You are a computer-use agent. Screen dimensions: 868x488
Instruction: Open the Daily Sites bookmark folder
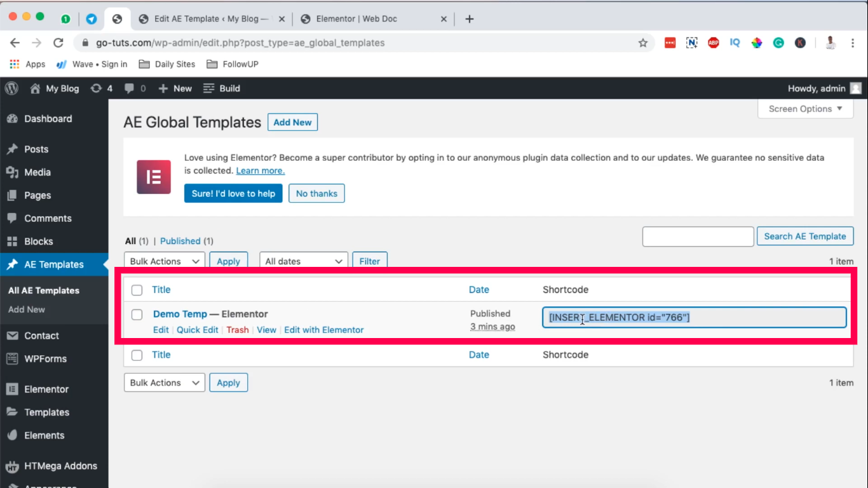coord(167,64)
